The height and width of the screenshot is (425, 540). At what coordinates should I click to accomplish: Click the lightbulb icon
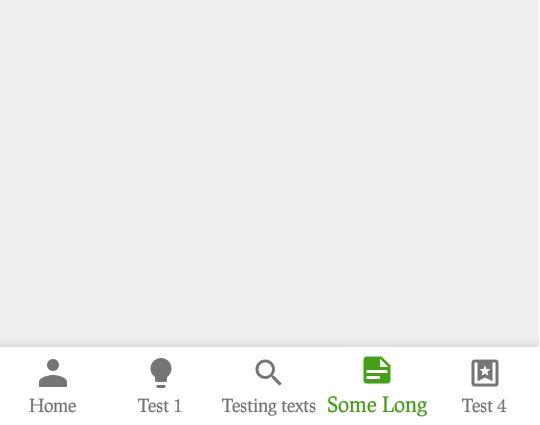tap(161, 373)
